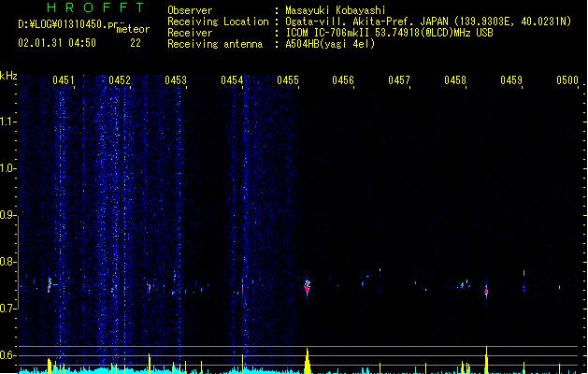This screenshot has width=588, height=374.
Task: Click the 0452 time axis marker
Action: (x=120, y=80)
